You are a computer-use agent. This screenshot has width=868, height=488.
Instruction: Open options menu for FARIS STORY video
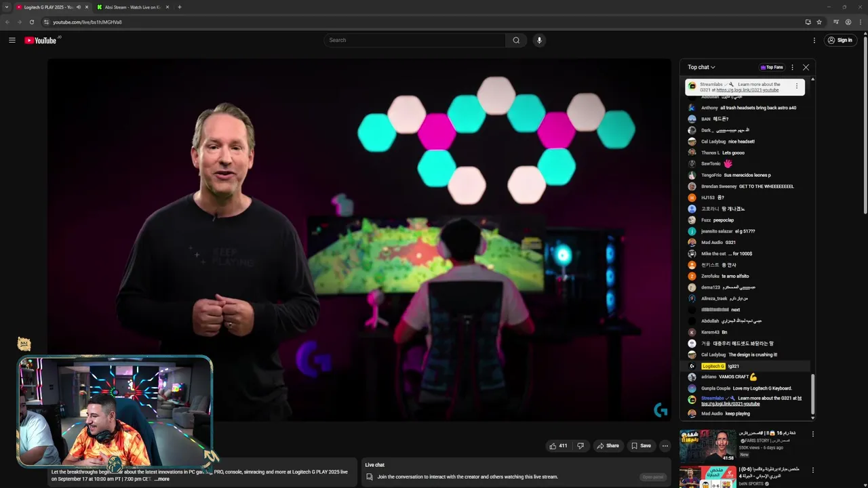pyautogui.click(x=813, y=434)
